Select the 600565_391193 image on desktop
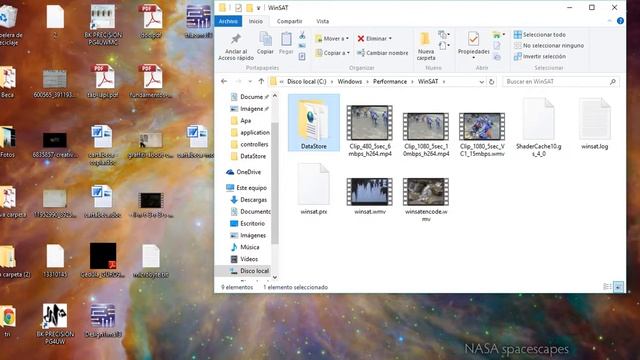The height and width of the screenshot is (360, 640). pyautogui.click(x=55, y=84)
